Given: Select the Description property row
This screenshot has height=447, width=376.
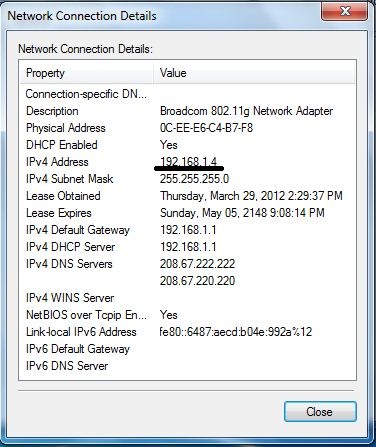Looking at the screenshot, I should (187, 111).
